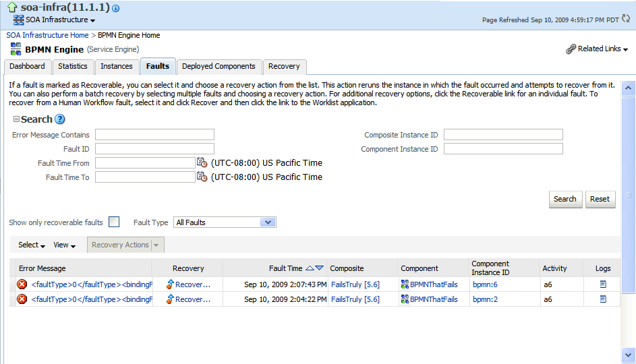
Task: Open BPMNThatFails component in bpmn:2 row
Action: (434, 299)
